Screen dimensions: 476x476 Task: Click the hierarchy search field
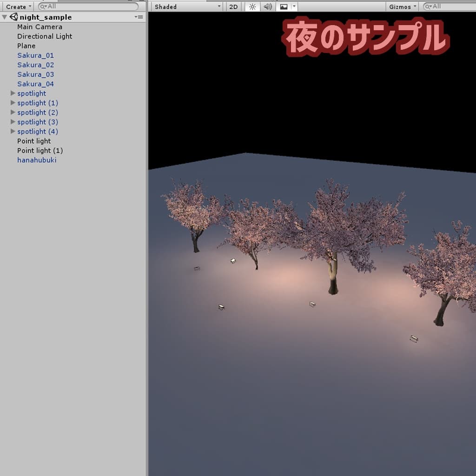click(88, 7)
